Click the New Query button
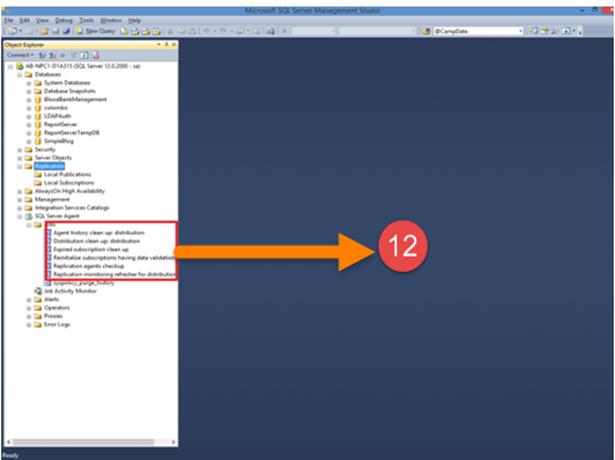 point(96,31)
